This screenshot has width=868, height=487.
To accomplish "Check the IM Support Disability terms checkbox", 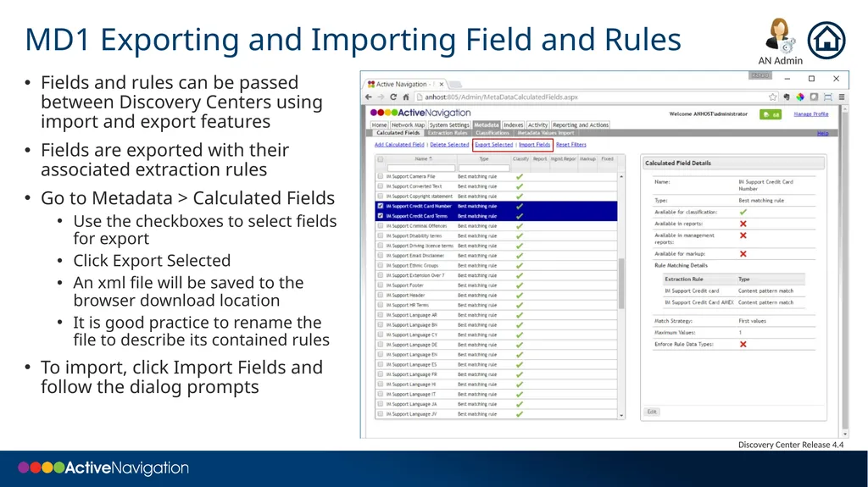I will 381,235.
